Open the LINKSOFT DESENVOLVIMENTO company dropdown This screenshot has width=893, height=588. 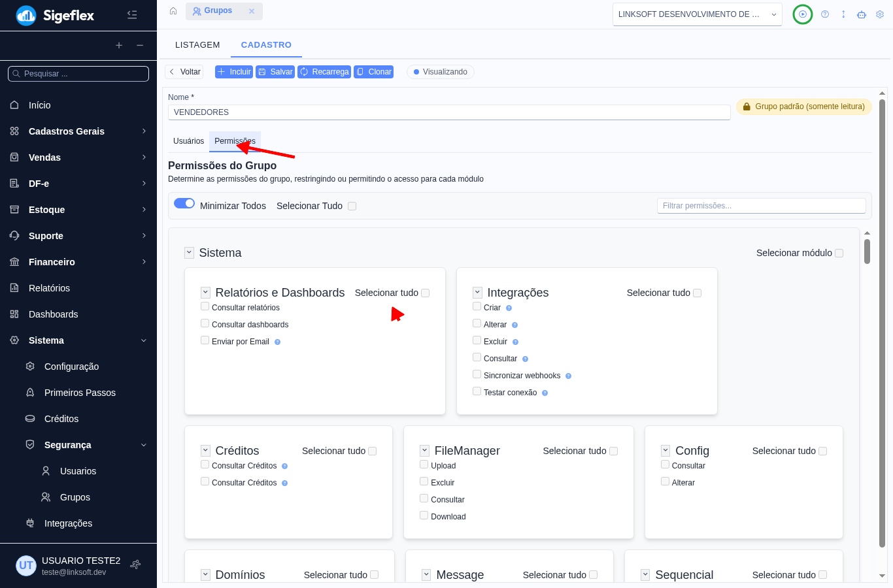(698, 14)
